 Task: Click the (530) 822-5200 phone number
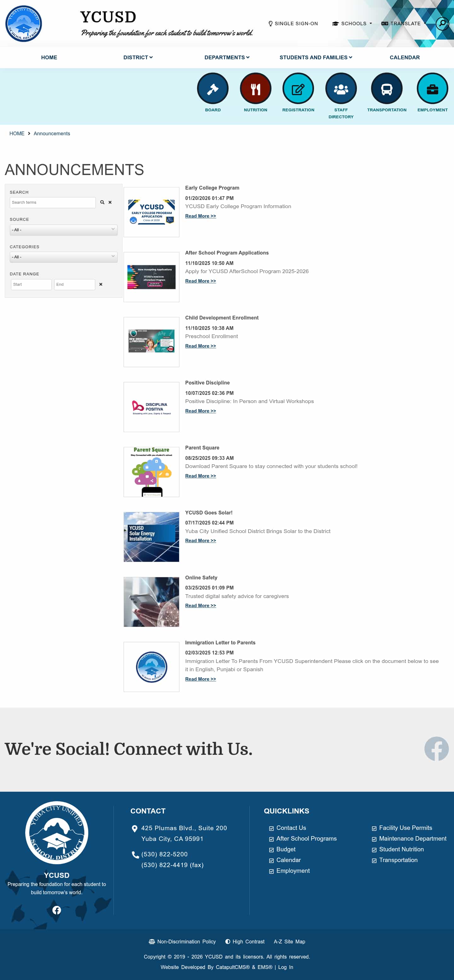coord(164,854)
